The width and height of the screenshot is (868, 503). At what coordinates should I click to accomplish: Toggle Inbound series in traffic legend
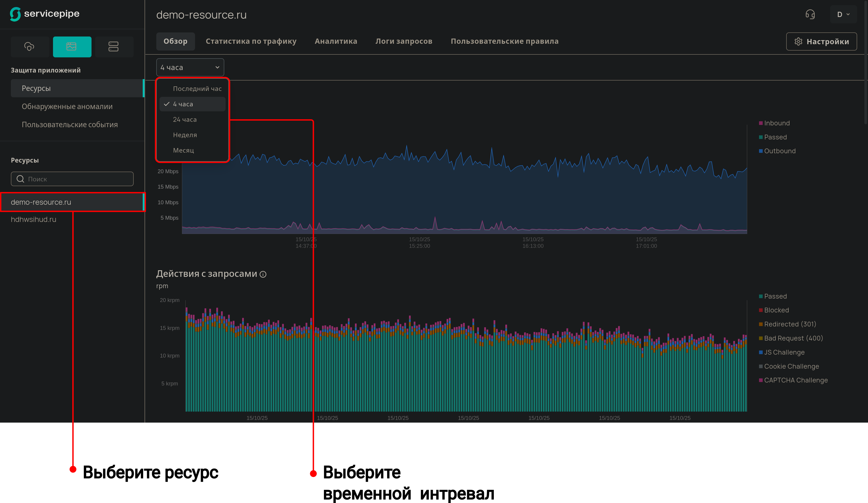(x=775, y=123)
